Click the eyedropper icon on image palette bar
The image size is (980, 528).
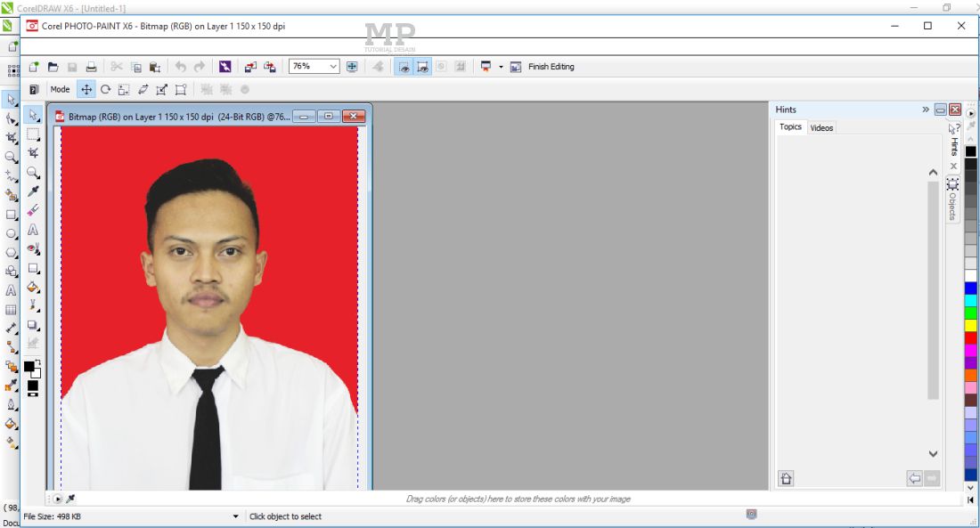click(70, 499)
